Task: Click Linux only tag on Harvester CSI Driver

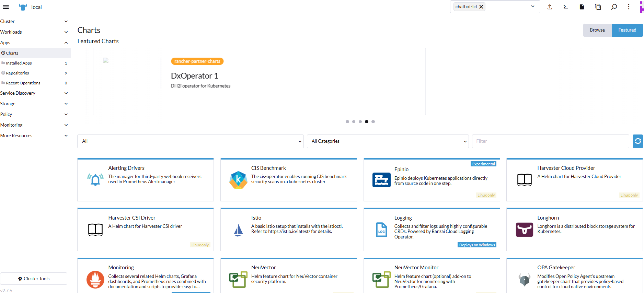Action: [200, 245]
